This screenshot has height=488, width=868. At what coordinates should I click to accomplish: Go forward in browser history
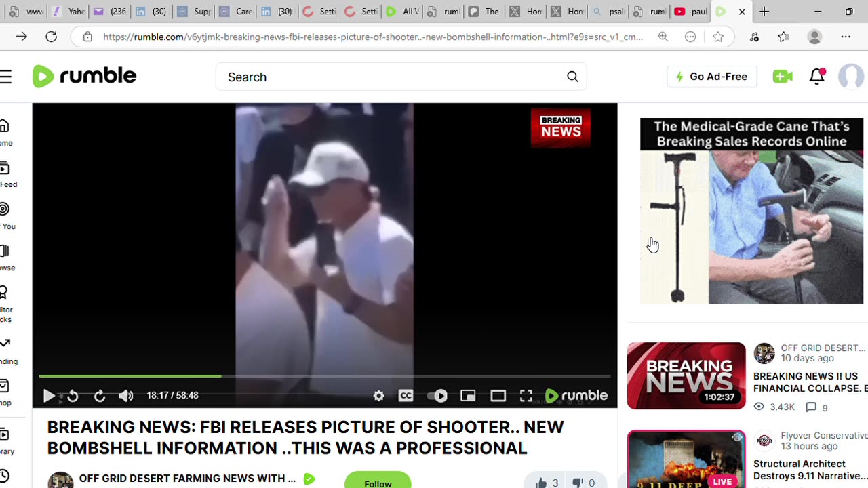click(22, 37)
